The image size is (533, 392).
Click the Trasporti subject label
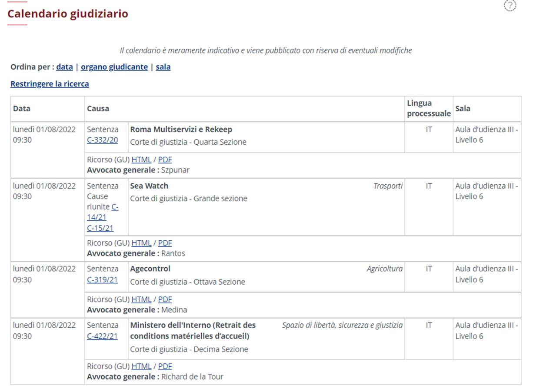pos(388,186)
